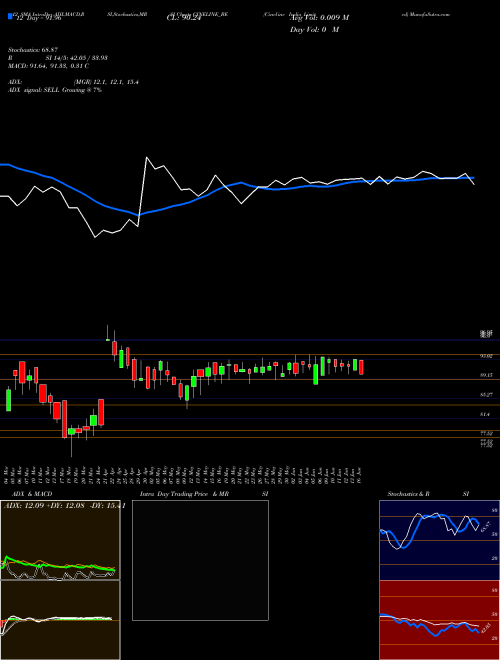Click the 81.4 price axis label
Viewport: 500px width, 660px height.
click(485, 415)
